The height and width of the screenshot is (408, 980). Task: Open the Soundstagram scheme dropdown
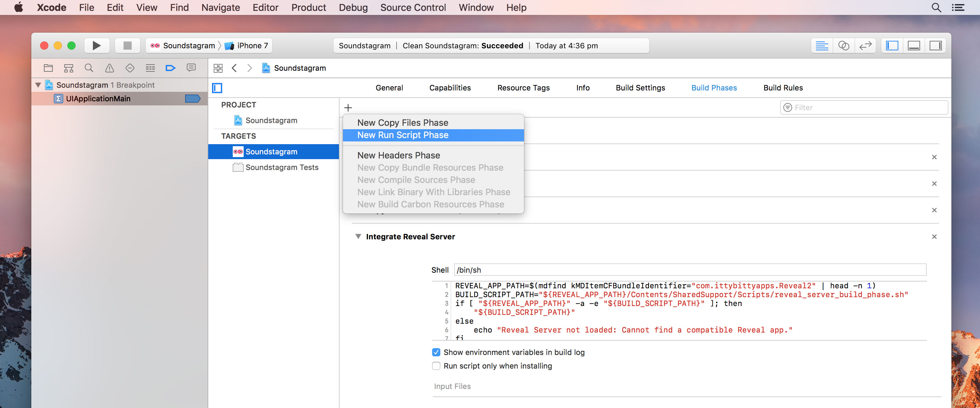[183, 46]
